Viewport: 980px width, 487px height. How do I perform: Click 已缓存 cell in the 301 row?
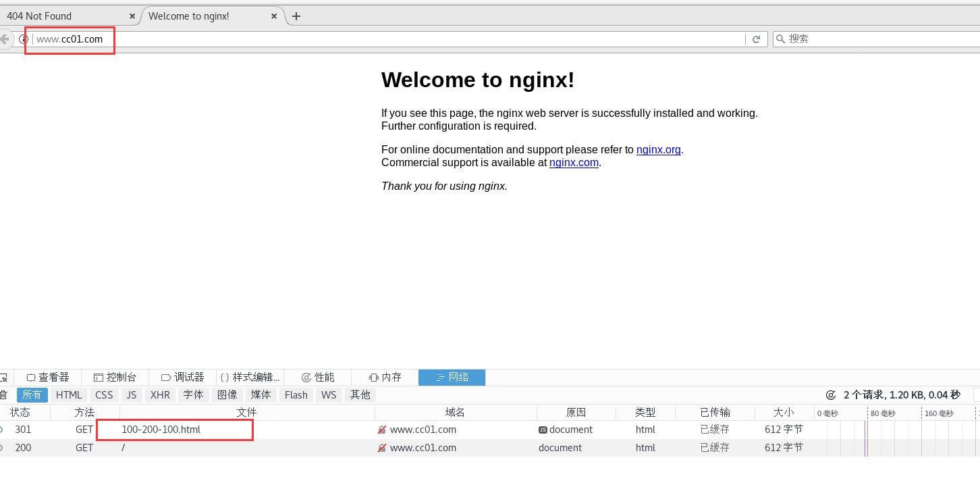click(x=715, y=430)
